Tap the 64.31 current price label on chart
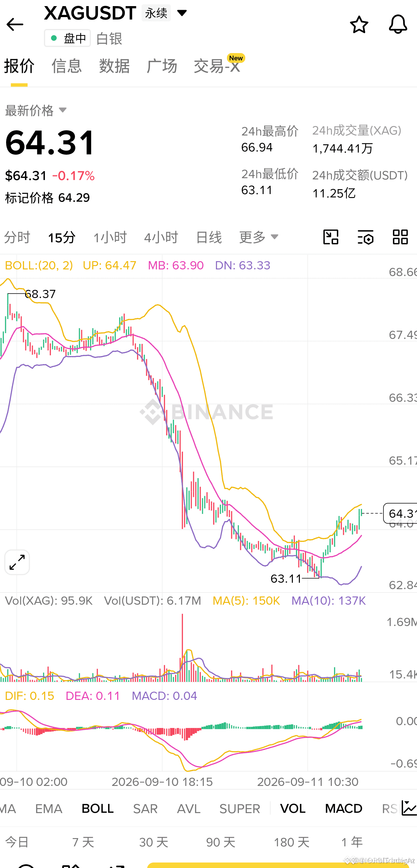Screen dimensions: 417x868 (401, 513)
